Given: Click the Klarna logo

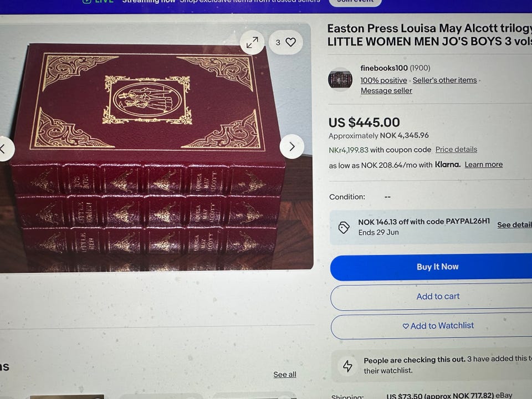Looking at the screenshot, I should click(x=448, y=165).
